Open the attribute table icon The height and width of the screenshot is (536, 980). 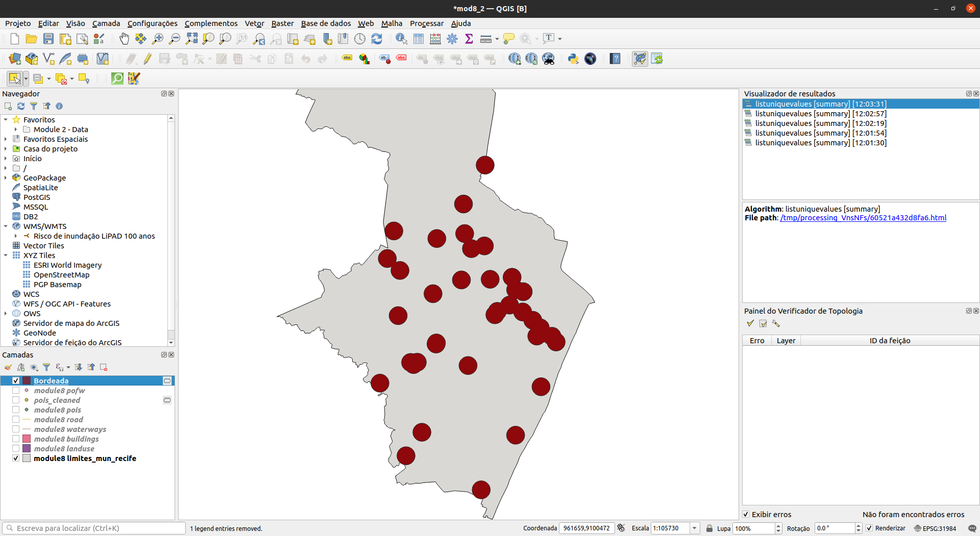coord(419,39)
